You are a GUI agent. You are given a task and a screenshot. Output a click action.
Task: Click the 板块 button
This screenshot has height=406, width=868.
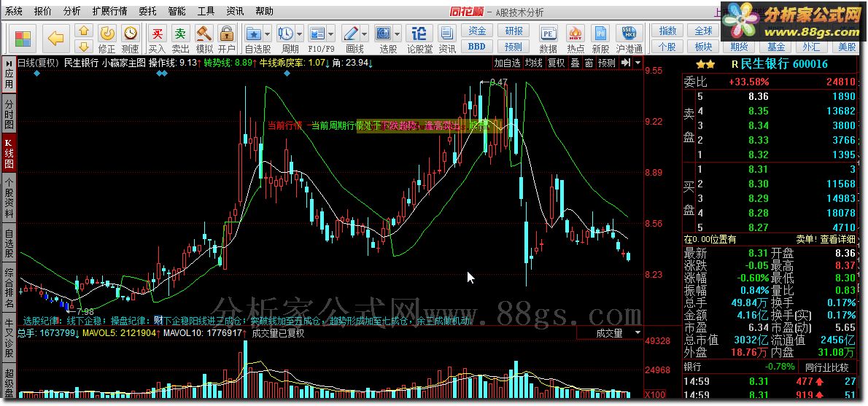tap(703, 47)
